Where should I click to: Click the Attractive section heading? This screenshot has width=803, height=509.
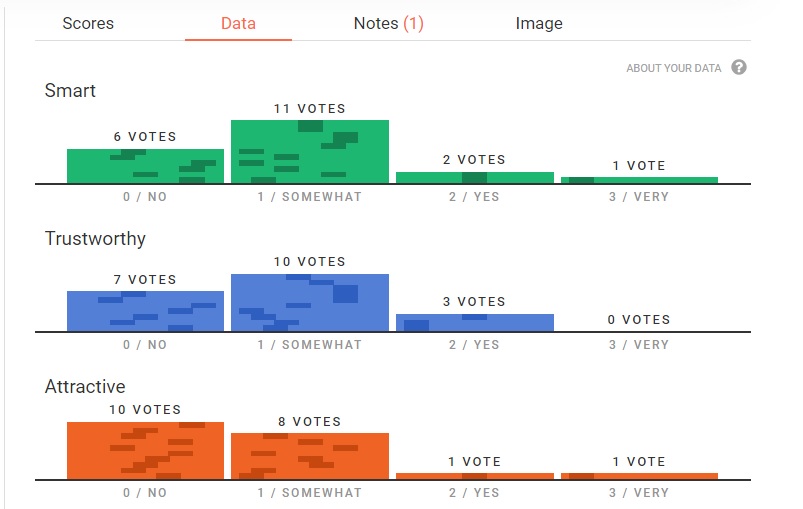pyautogui.click(x=85, y=387)
